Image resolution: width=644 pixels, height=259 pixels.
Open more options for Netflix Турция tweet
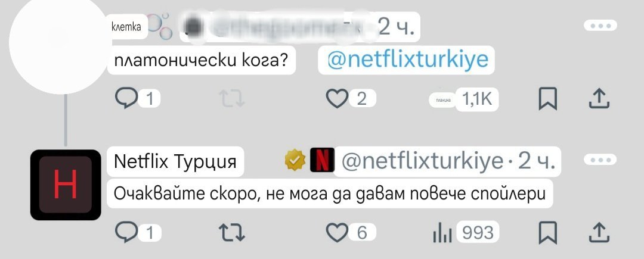point(599,160)
